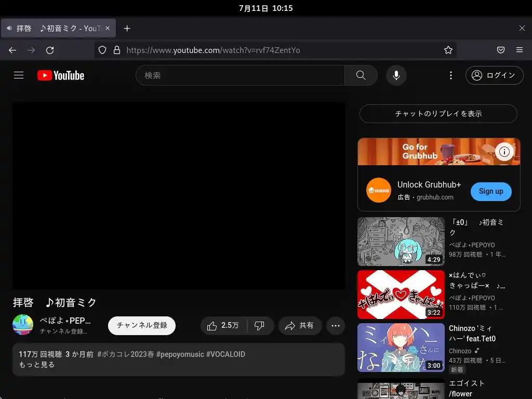Click 110万 回視聴 under はんでぃ video
This screenshot has width=532, height=399.
click(467, 308)
